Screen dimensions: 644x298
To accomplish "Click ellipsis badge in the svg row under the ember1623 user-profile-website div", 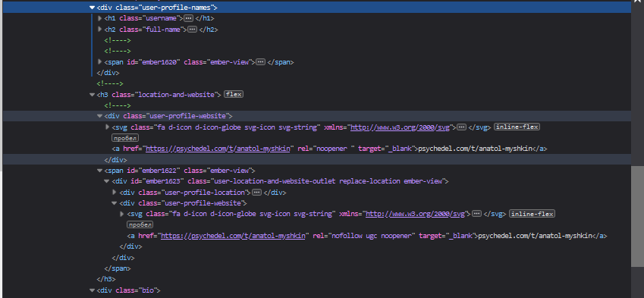I will tap(476, 214).
